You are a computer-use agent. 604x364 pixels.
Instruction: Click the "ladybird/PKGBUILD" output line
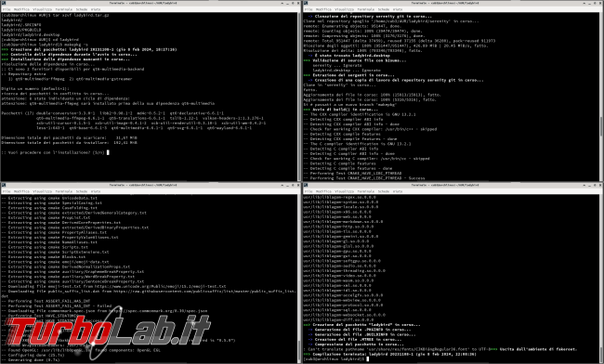[x=21, y=30]
